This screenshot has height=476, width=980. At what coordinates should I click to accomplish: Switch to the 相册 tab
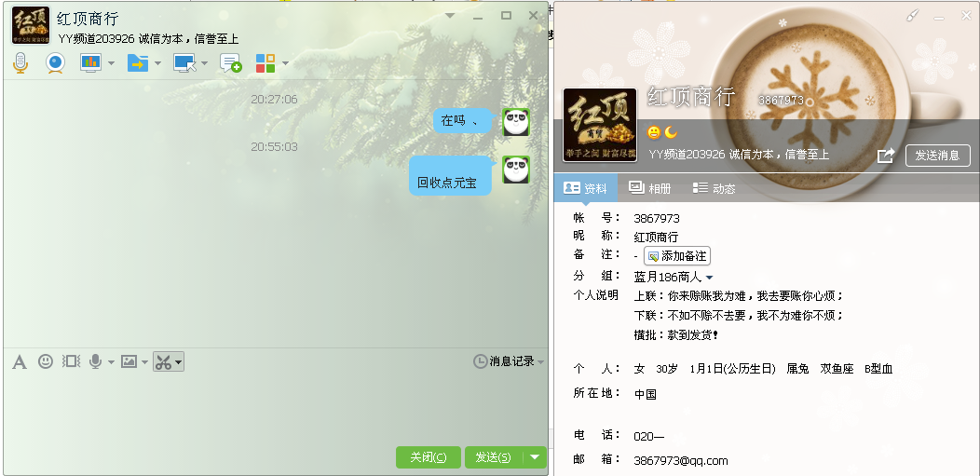point(649,188)
